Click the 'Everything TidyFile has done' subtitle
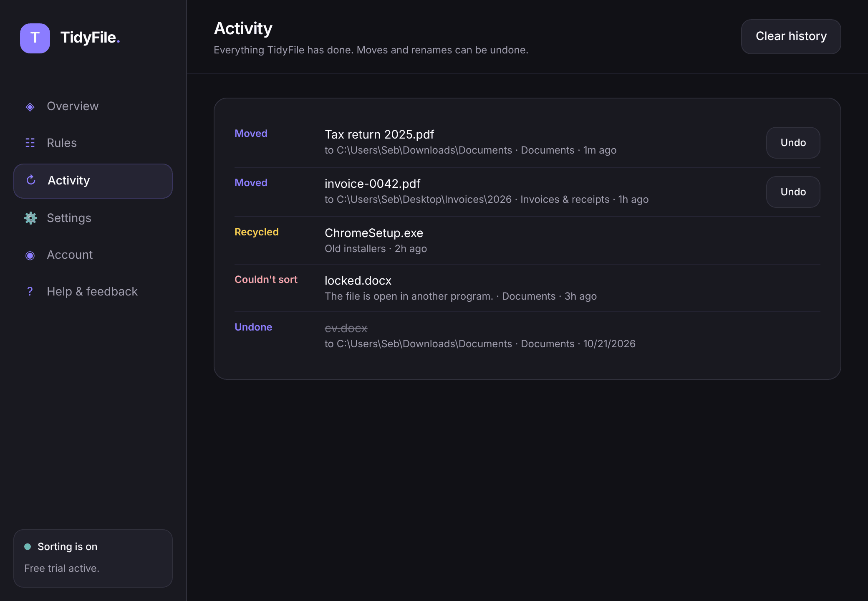Screen dimensions: 868x601 pos(371,50)
